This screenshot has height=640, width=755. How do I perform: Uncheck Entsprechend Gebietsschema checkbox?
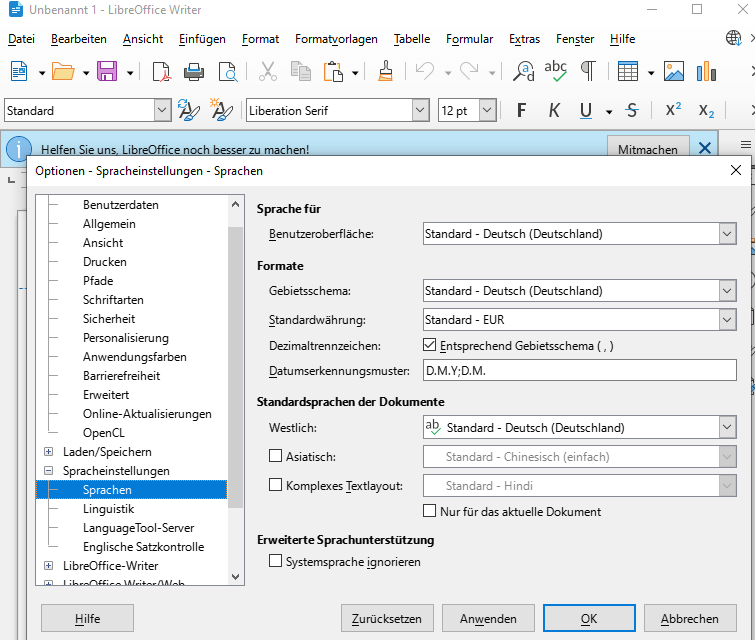pos(429,345)
